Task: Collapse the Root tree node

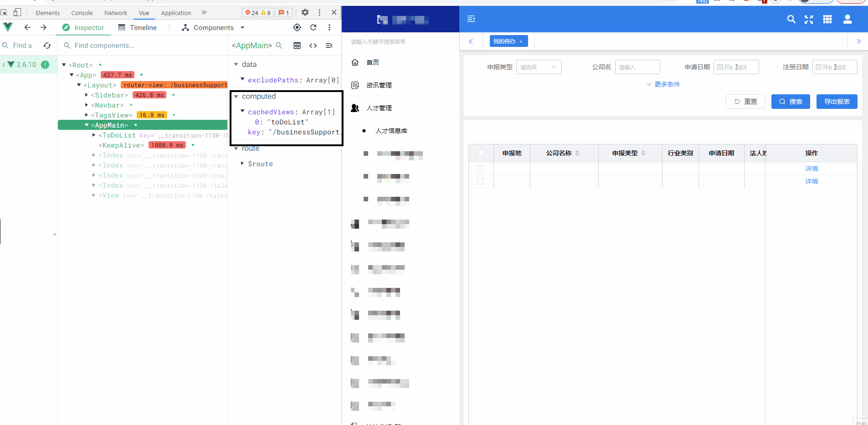Action: click(64, 65)
